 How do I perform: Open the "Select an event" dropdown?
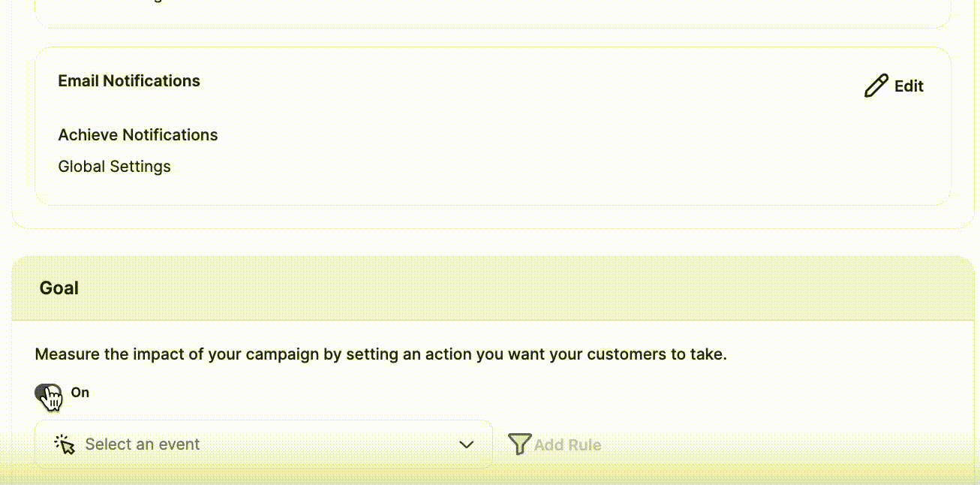click(263, 444)
